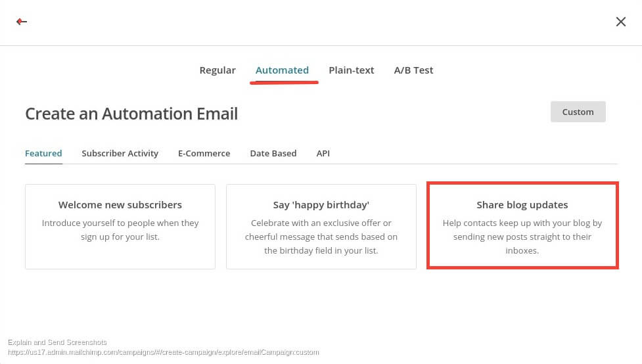642x364 pixels.
Task: Pick the Say 'happy birthday' automation title
Action: tap(321, 205)
